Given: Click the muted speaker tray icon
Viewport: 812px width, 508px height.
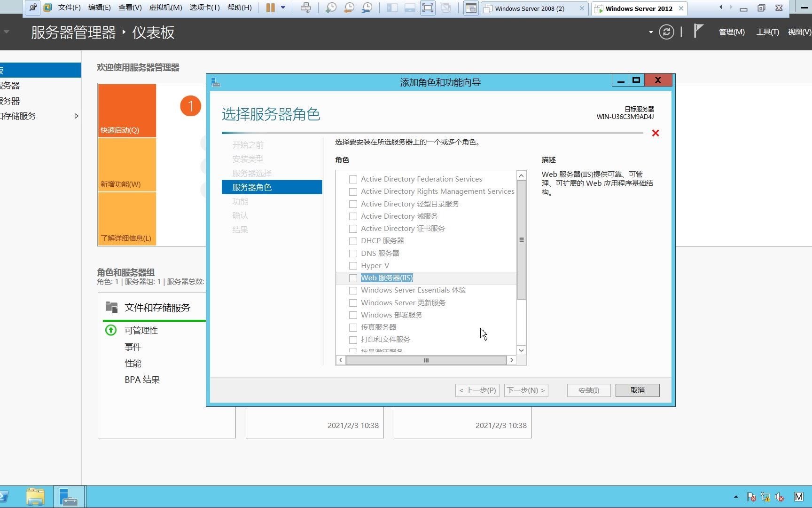Looking at the screenshot, I should (x=780, y=497).
